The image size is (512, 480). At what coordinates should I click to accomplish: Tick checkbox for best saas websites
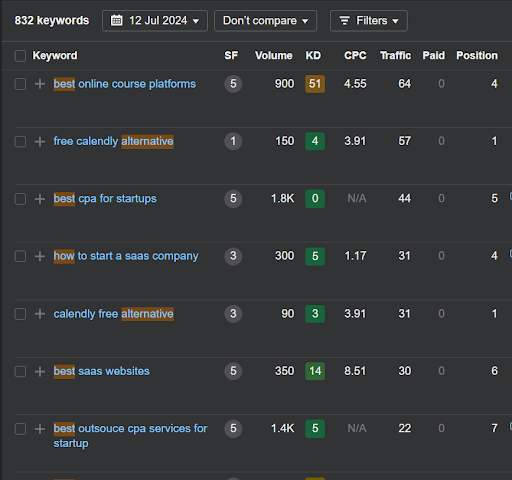point(20,371)
